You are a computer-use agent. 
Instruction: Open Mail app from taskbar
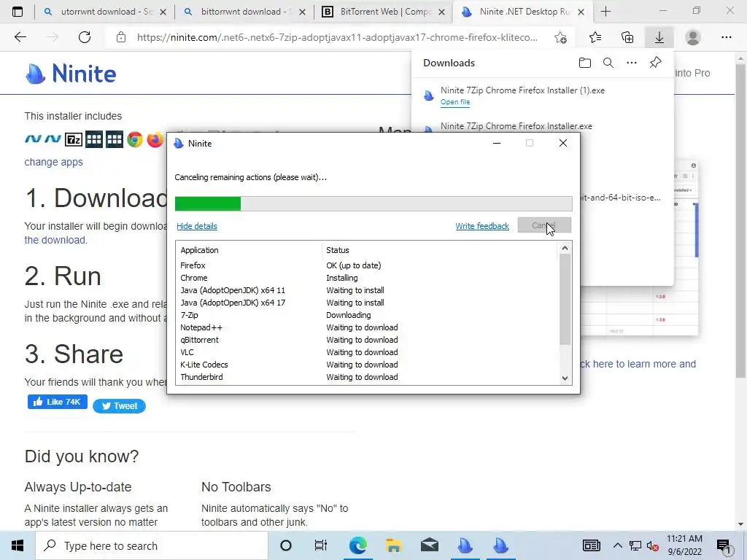coord(429,545)
